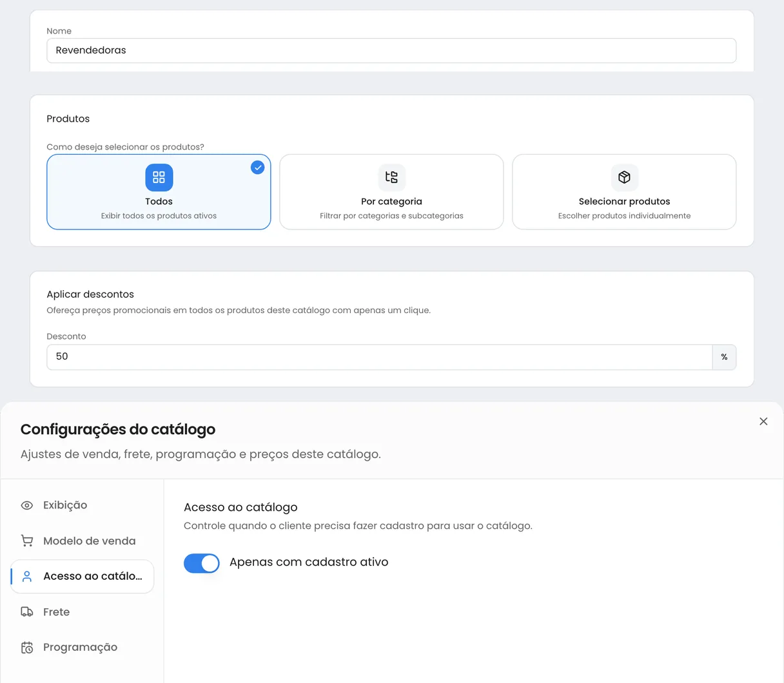Go to the Programação tab
Viewport: 784px width, 683px height.
tap(83, 648)
